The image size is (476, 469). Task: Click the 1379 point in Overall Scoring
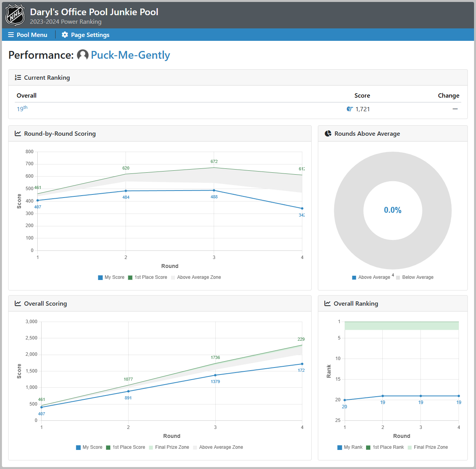pos(215,375)
